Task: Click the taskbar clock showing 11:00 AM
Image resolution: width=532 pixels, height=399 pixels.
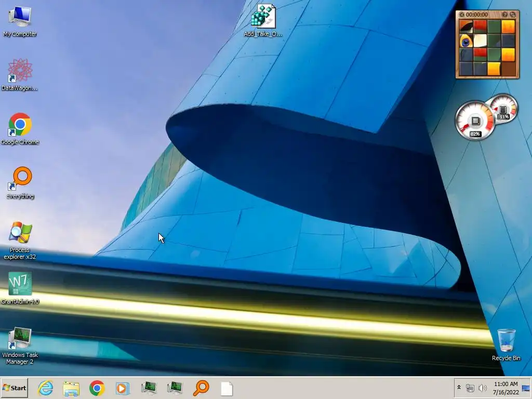Action: 506,388
